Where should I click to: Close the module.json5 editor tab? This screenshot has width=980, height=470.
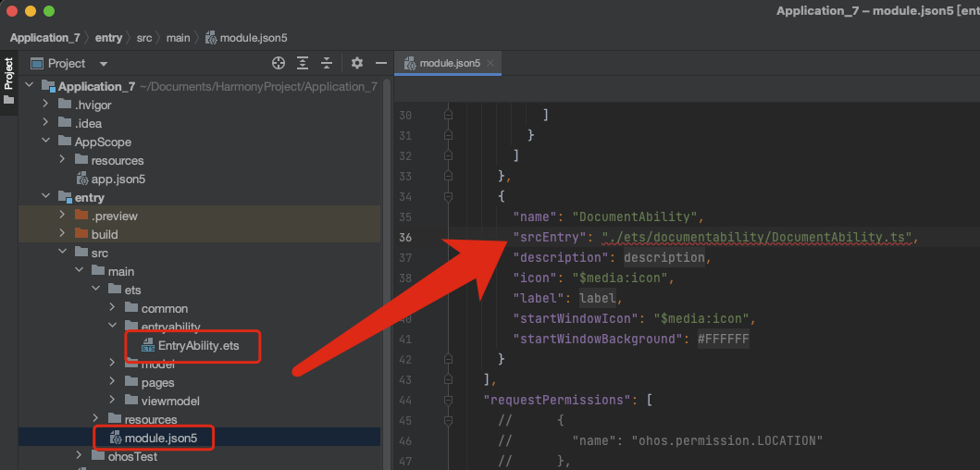pos(490,63)
